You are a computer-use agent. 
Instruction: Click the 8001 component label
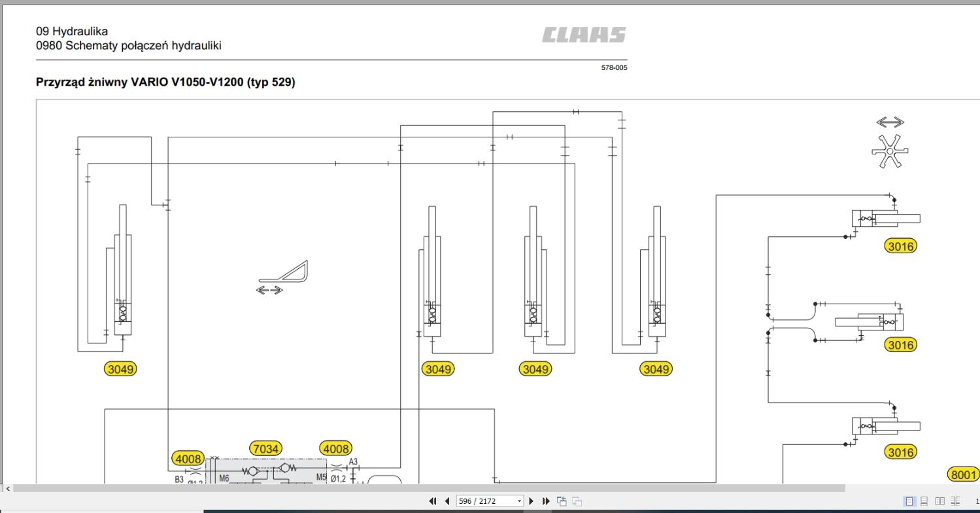(x=963, y=474)
